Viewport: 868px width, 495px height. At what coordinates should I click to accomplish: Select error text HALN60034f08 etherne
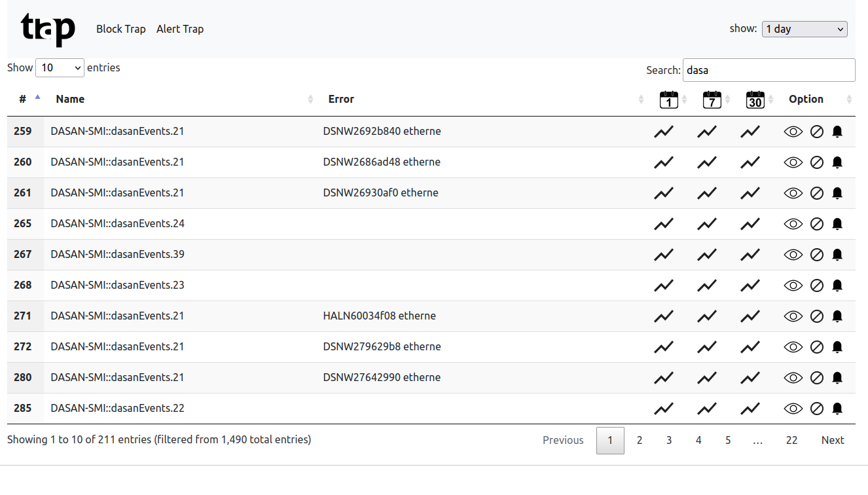coord(380,316)
